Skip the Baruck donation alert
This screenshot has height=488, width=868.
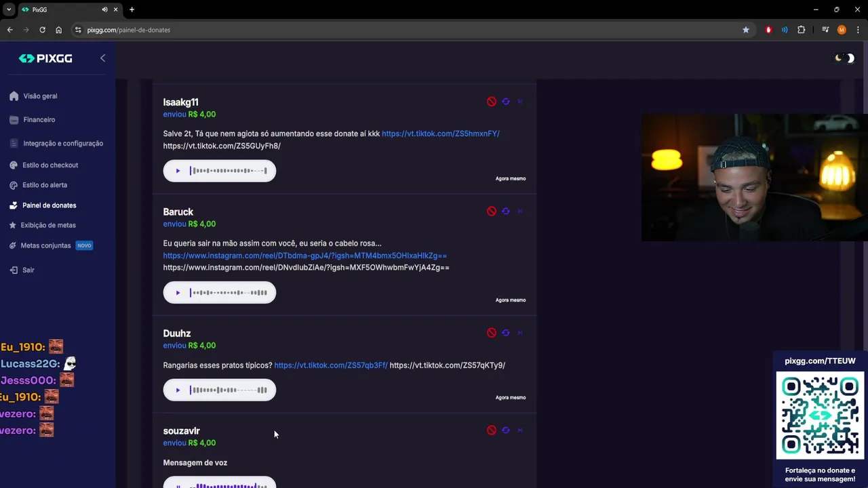[520, 211]
